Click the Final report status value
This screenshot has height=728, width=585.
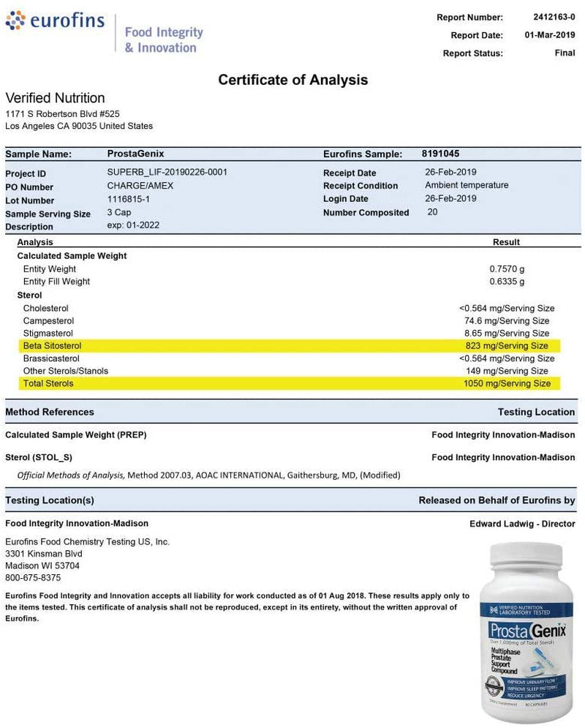coord(564,53)
